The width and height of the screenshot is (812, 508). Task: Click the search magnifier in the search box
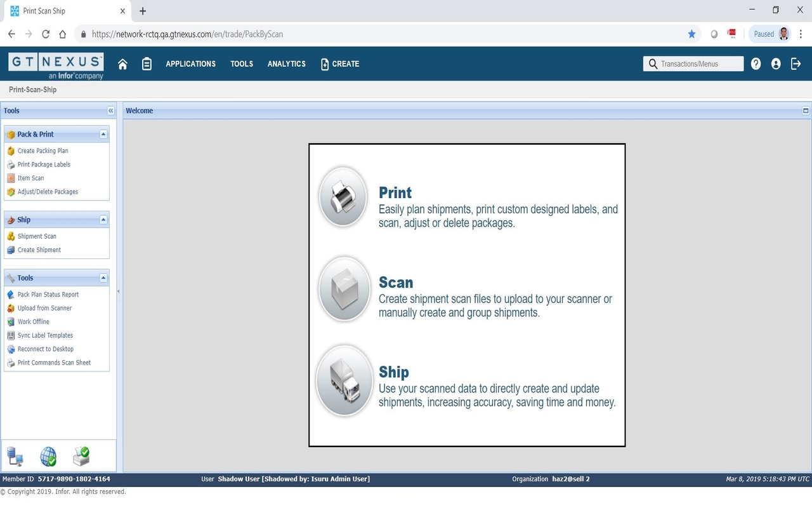click(x=653, y=63)
